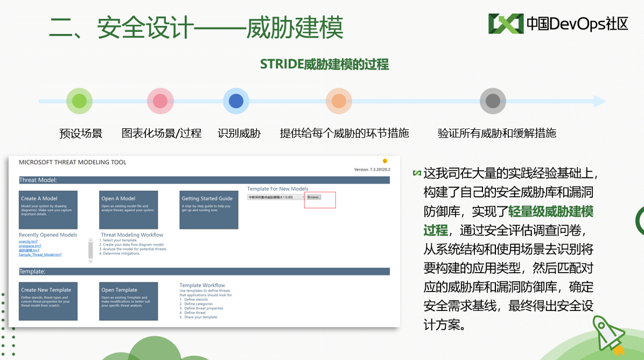The width and height of the screenshot is (644, 360).
Task: Click '4. Define threat' workflow step
Action: click(193, 313)
